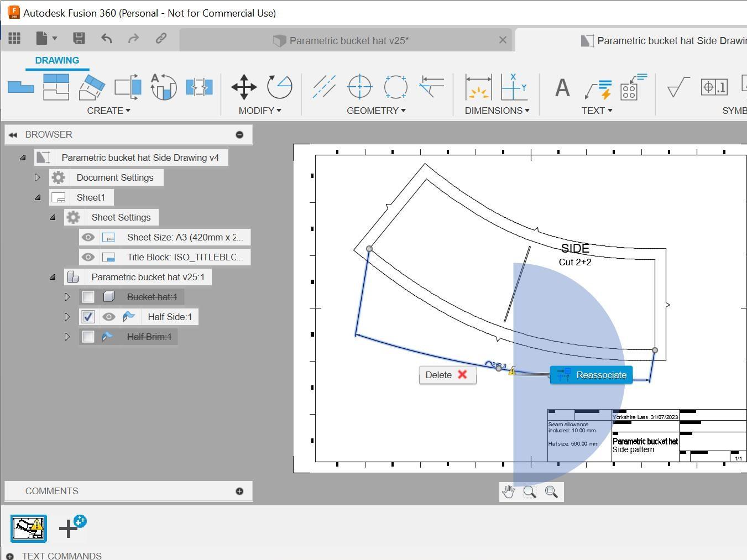Toggle visibility of Sheet Size A3
Image resolution: width=747 pixels, height=560 pixels.
click(x=88, y=237)
